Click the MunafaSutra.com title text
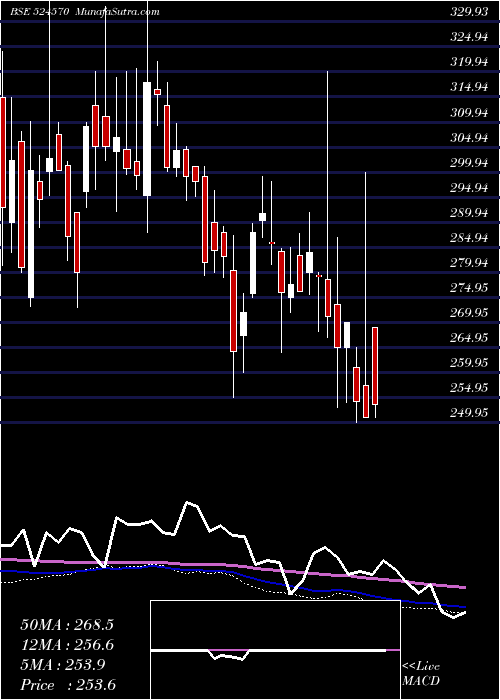This screenshot has width=500, height=700. [x=117, y=12]
